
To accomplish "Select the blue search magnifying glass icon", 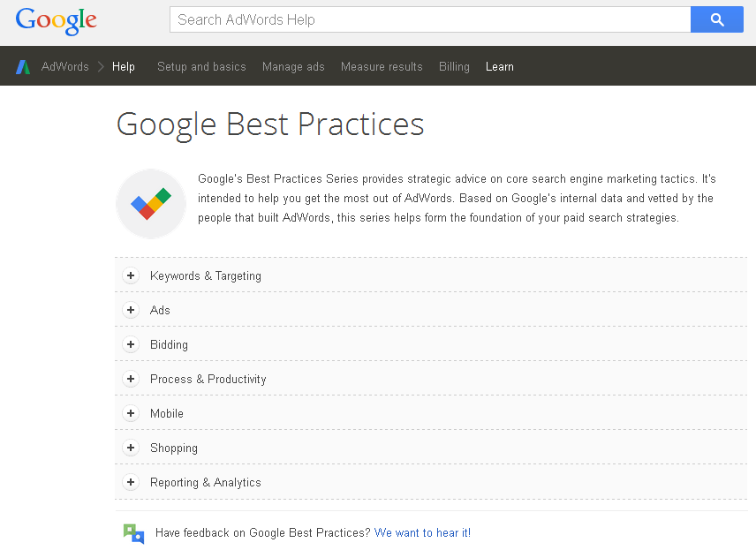I will [716, 19].
